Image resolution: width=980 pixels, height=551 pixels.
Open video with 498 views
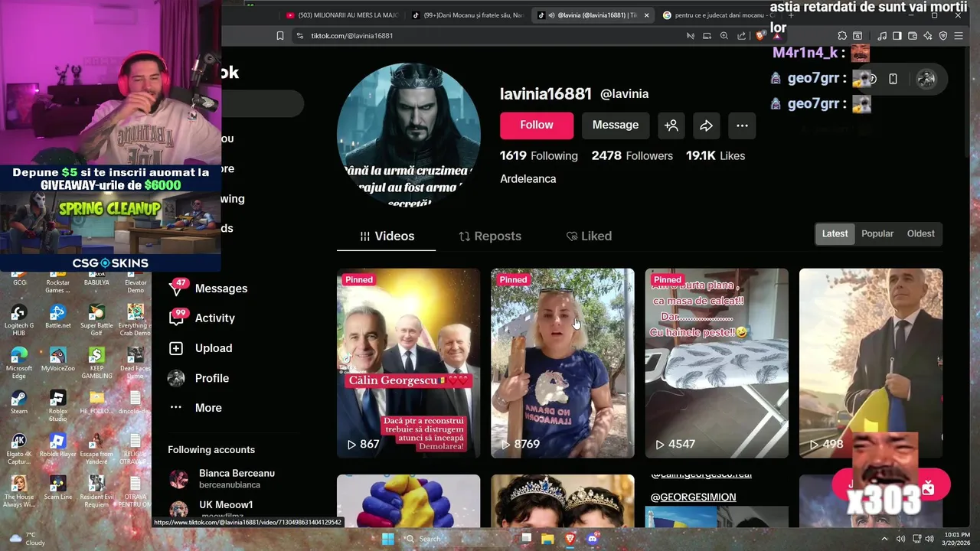click(x=871, y=363)
